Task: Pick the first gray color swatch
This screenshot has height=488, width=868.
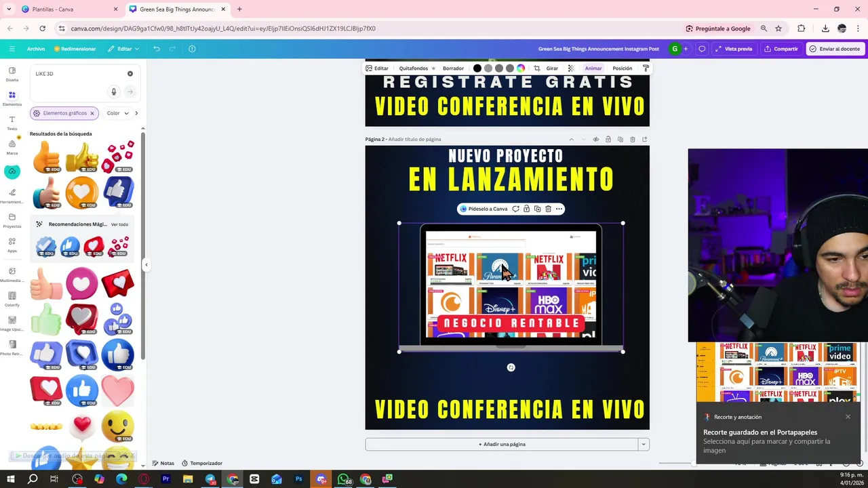Action: click(x=488, y=68)
